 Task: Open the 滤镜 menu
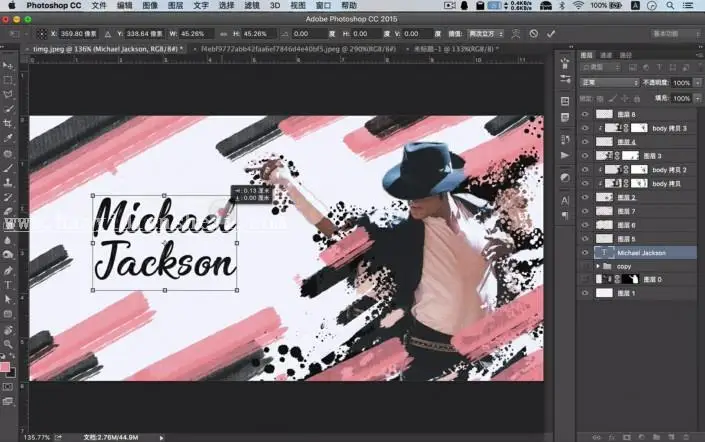tap(252, 5)
